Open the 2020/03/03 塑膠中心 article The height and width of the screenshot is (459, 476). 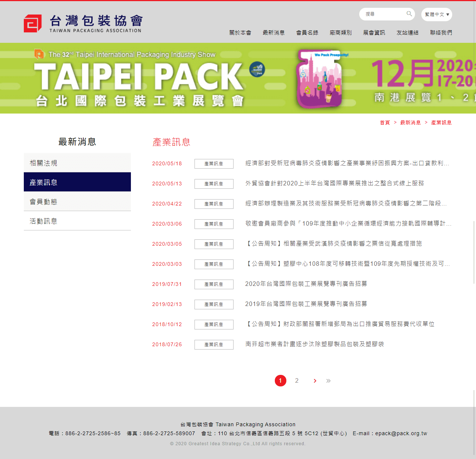click(x=348, y=264)
